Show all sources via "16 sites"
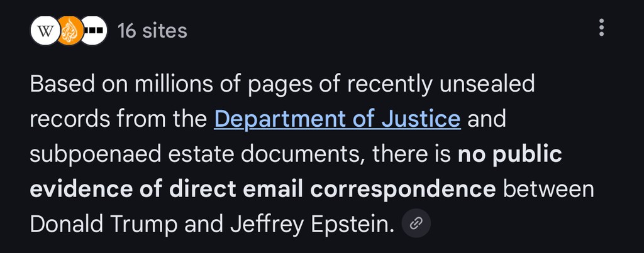The width and height of the screenshot is (644, 253). pos(152,31)
